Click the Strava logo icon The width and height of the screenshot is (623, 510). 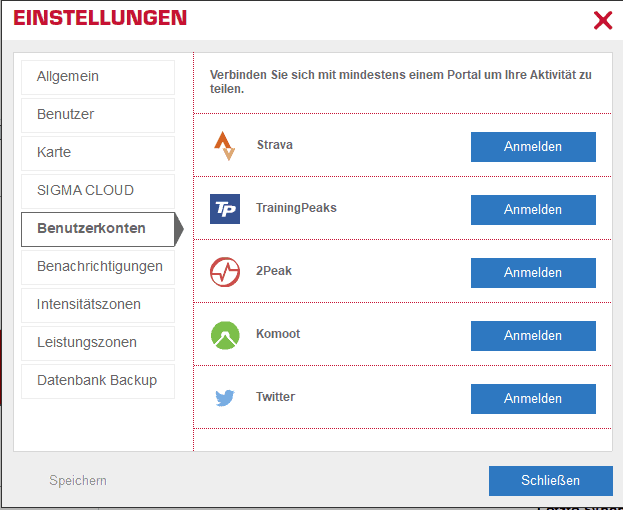click(225, 146)
